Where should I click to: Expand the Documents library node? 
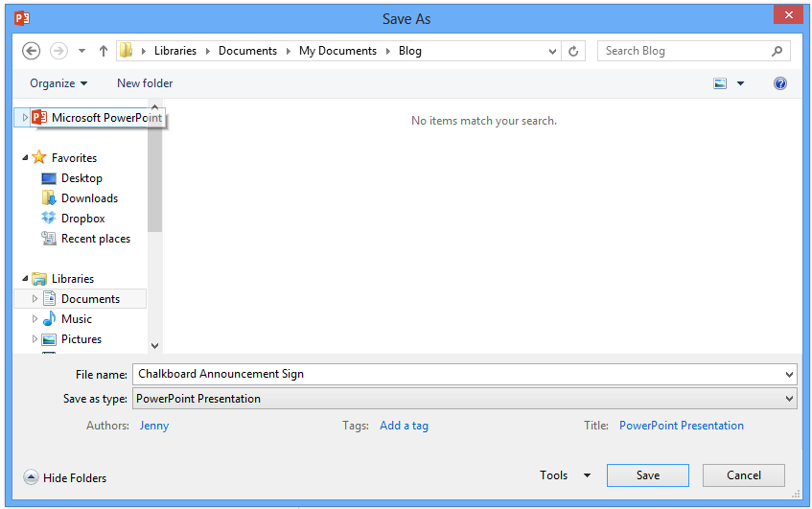[35, 299]
